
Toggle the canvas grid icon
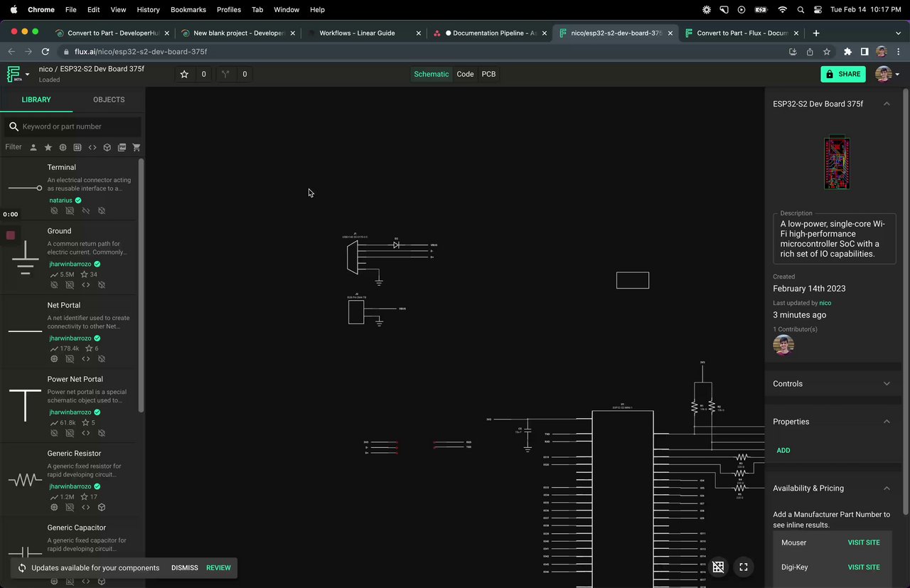tap(718, 567)
